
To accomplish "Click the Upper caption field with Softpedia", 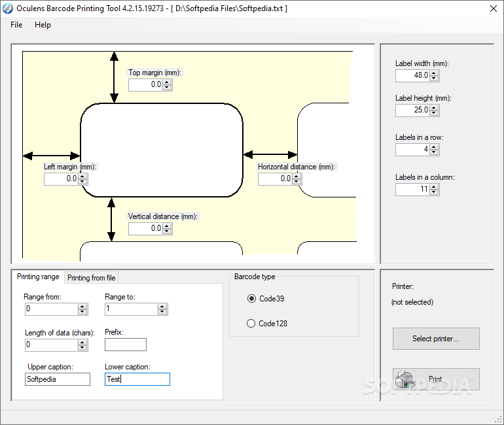I will pyautogui.click(x=58, y=379).
